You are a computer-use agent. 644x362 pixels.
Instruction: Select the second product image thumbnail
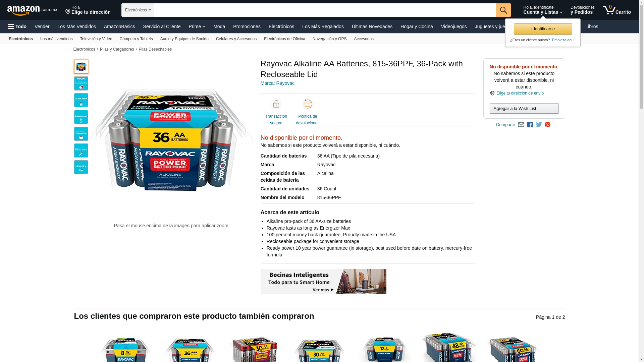pyautogui.click(x=81, y=83)
